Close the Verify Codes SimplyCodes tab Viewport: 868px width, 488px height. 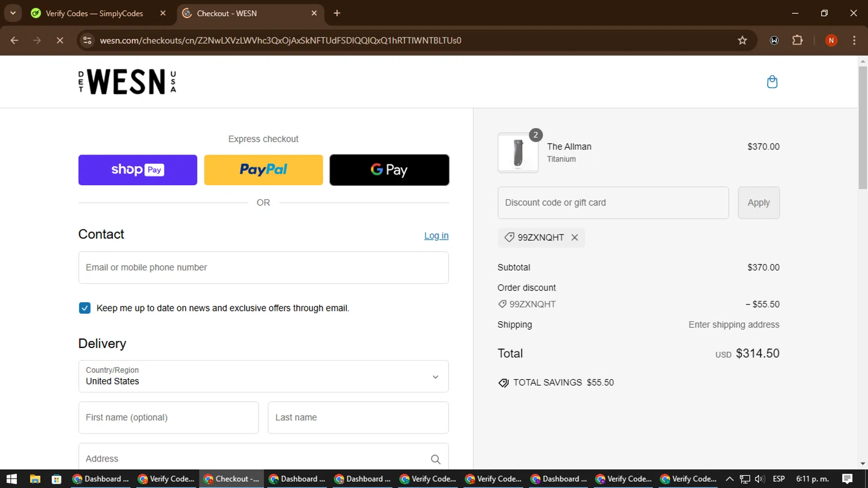tap(163, 13)
